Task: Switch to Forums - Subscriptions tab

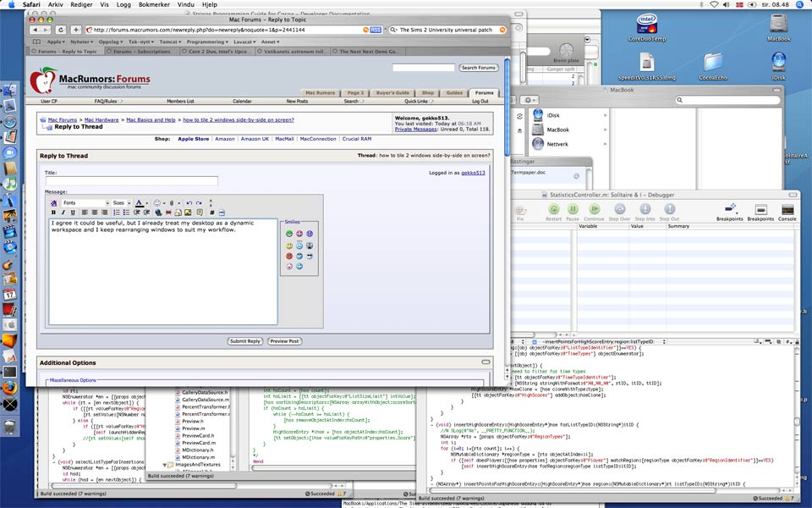Action: [141, 52]
